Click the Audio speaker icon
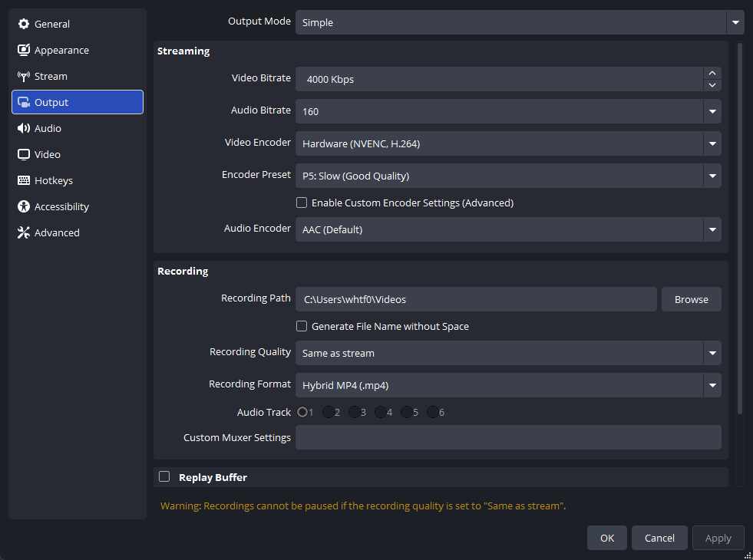Screen dimensions: 753x560 24,129
